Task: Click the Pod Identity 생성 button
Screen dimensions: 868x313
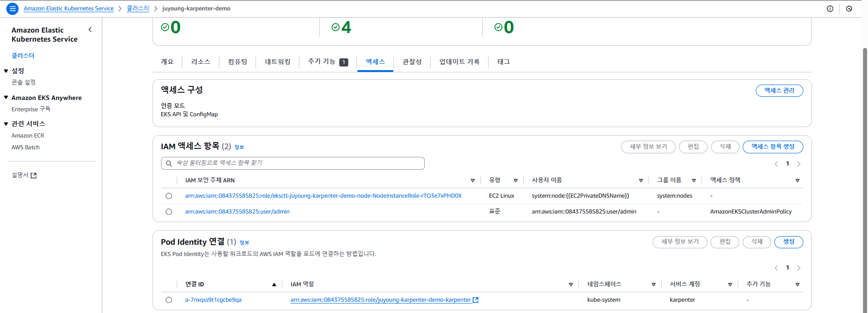Action: pyautogui.click(x=789, y=242)
